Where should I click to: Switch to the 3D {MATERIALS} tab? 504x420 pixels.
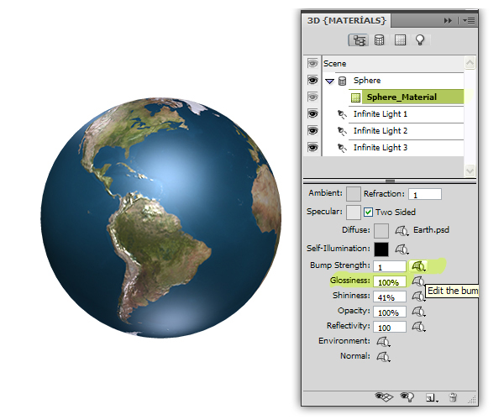[x=346, y=20]
